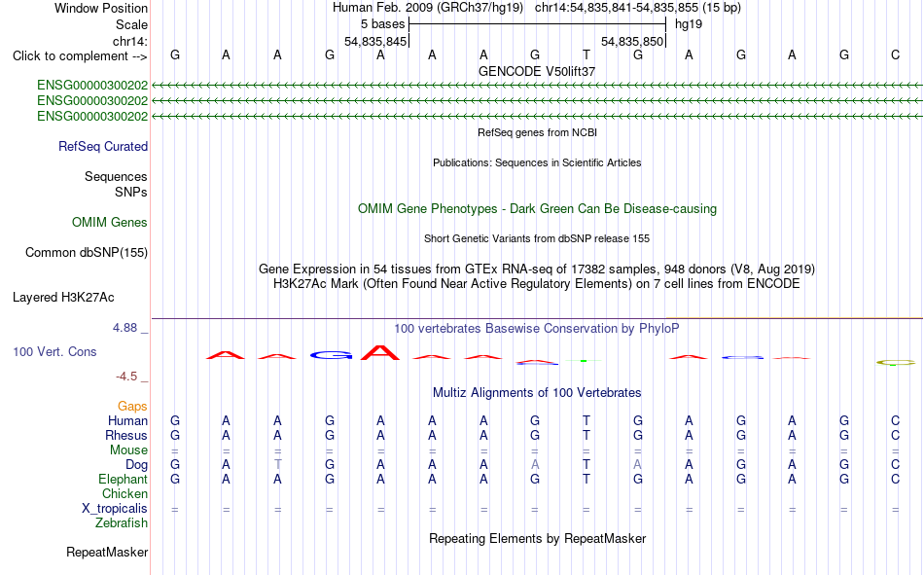Click 'Publications: Sequences in Scientific Articles' title

tap(537, 162)
